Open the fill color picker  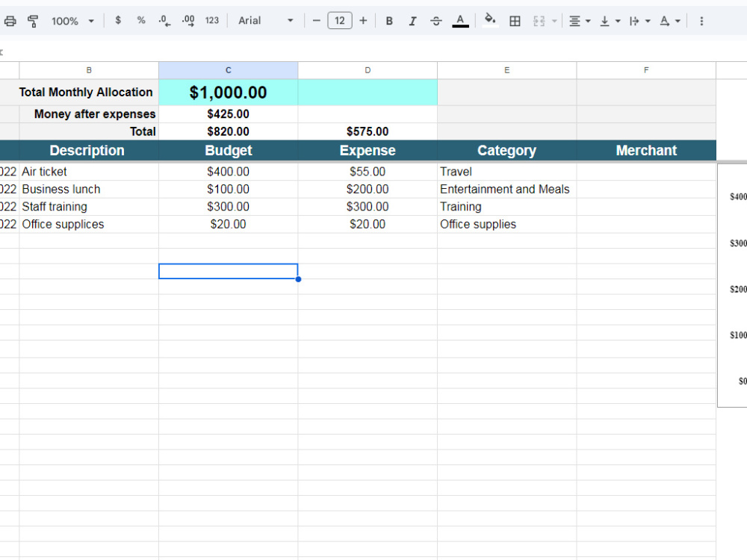click(490, 20)
